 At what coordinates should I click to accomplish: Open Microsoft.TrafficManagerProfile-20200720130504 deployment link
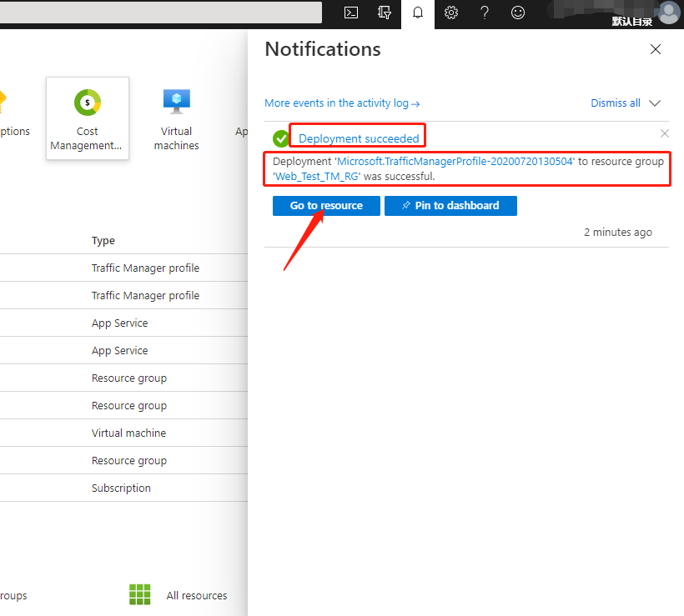click(455, 162)
